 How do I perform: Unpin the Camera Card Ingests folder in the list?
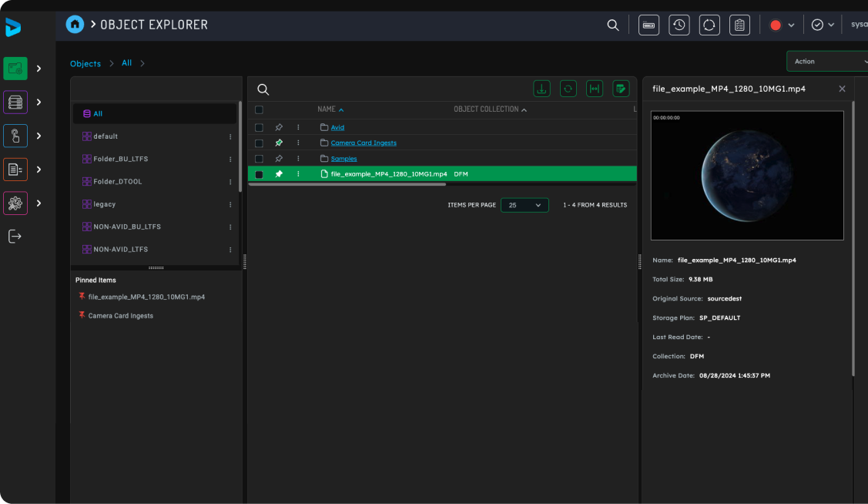[279, 143]
